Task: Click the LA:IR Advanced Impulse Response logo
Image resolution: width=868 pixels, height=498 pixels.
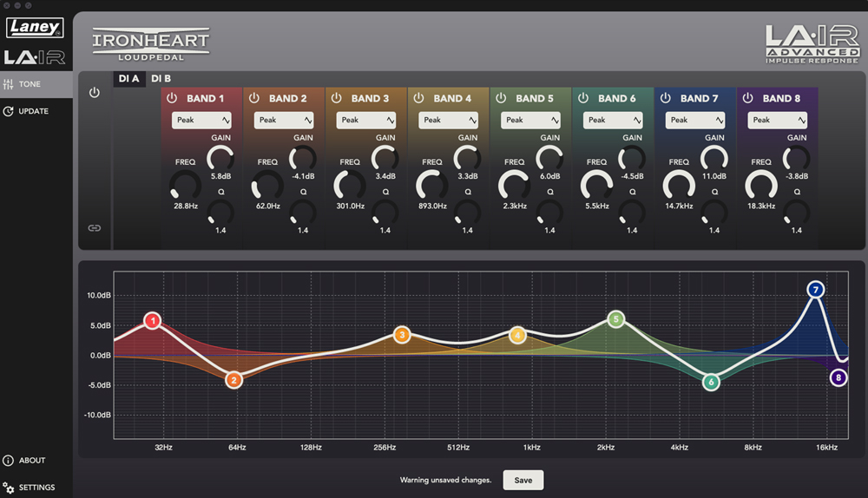Action: coord(812,44)
